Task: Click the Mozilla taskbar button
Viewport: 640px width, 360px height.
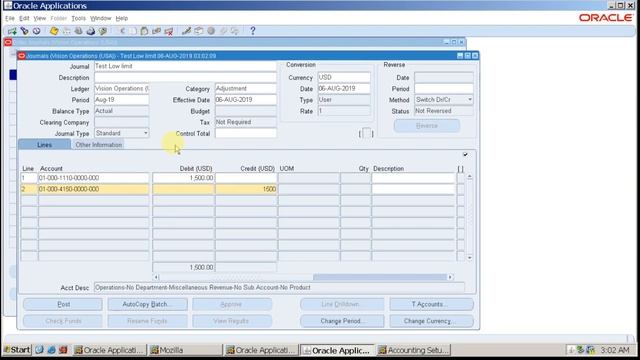Action: [x=185, y=350]
